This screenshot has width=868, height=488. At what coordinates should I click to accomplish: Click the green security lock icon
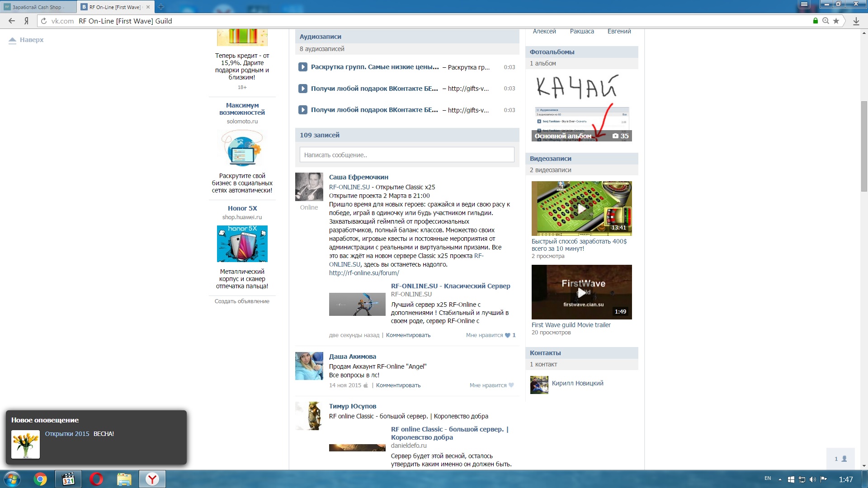[x=816, y=21]
